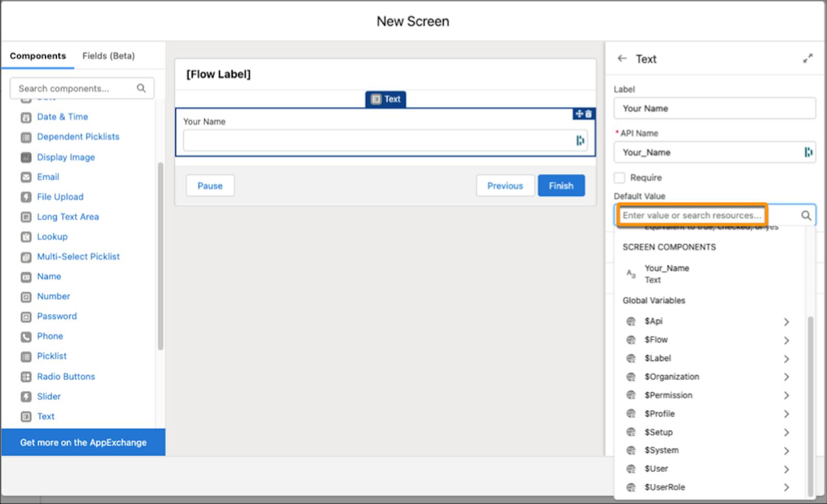Click the magnifier icon in Default Value field
Screen dimensions: 827x504
[x=806, y=216]
